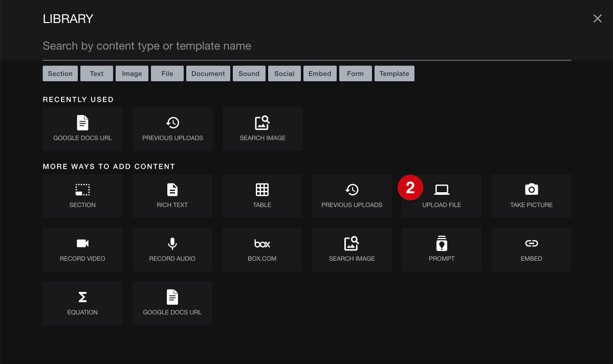The image size is (613, 364).
Task: Start the Record Video option
Action: (82, 250)
